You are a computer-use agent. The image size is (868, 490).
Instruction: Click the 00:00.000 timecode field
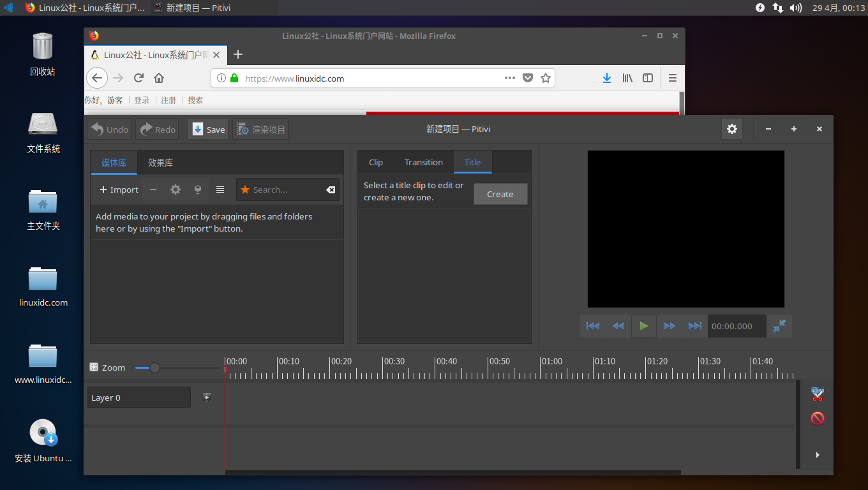coord(737,326)
